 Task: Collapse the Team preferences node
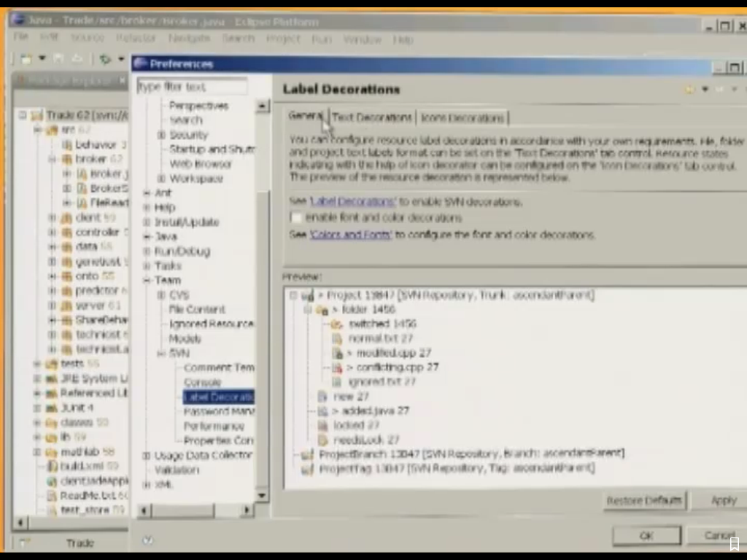(147, 281)
